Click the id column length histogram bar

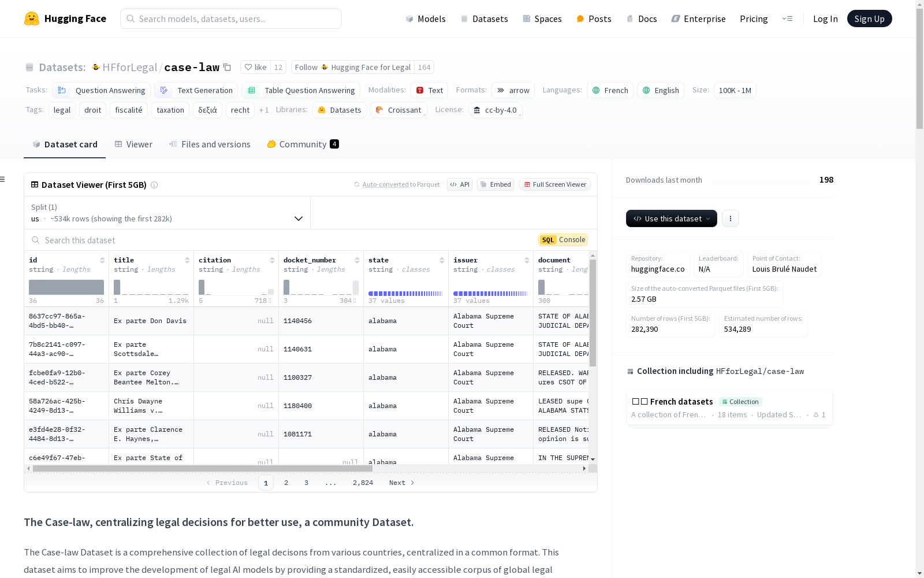[x=66, y=287]
